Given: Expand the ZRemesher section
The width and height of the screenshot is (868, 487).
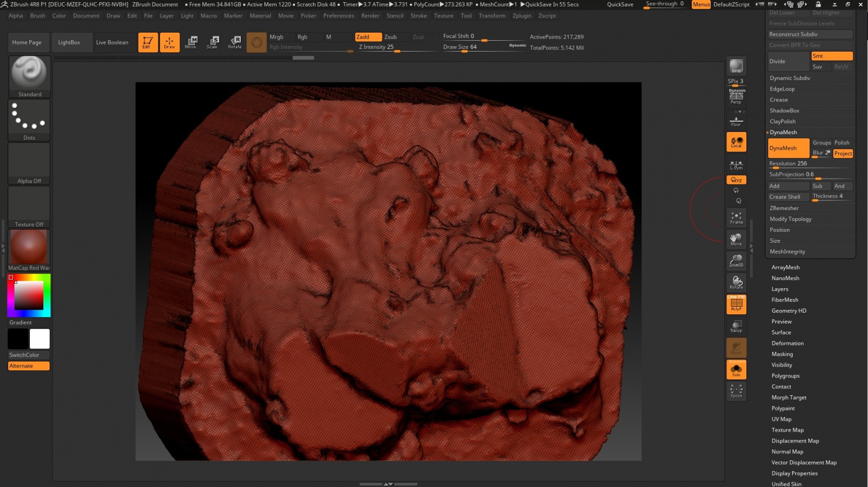Looking at the screenshot, I should [x=784, y=208].
